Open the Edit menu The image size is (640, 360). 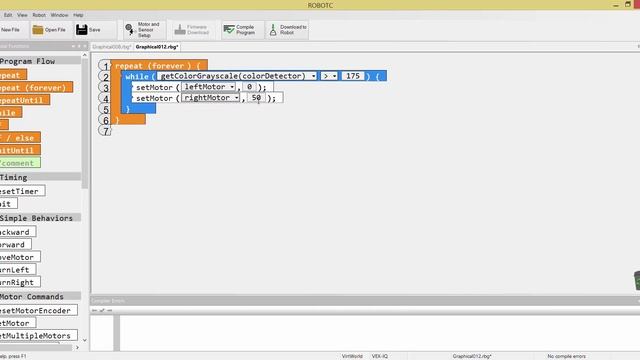click(8, 15)
